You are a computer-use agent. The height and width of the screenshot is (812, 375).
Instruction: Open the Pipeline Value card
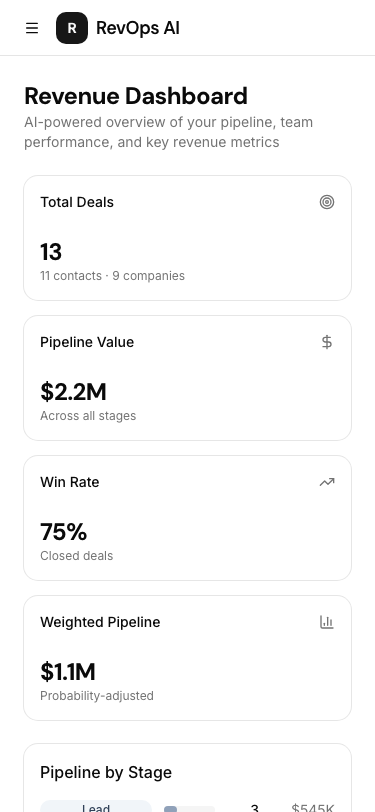point(188,378)
